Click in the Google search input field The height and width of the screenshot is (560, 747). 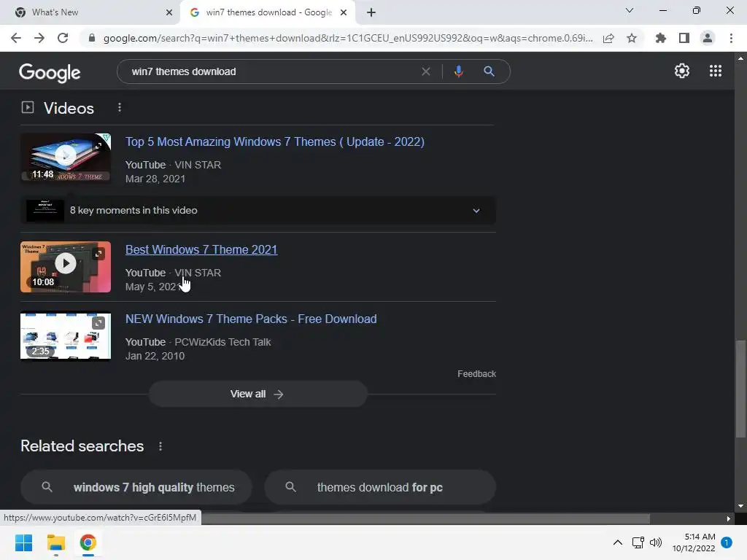[x=271, y=71]
